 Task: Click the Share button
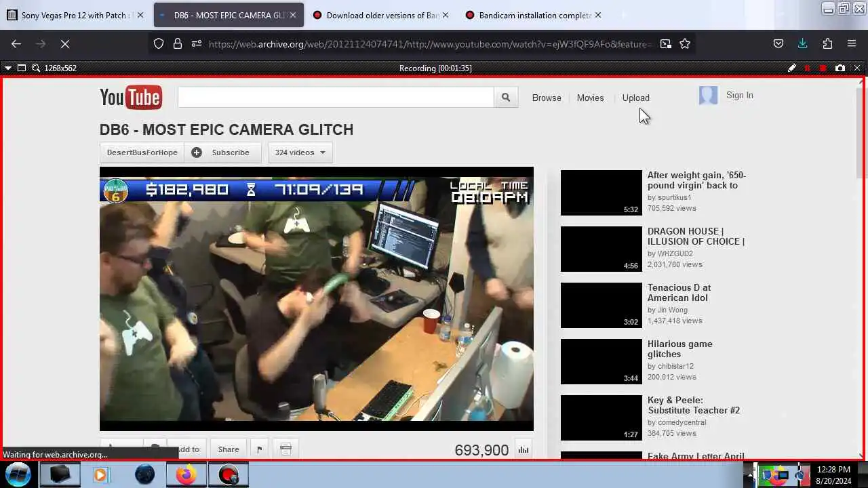tap(229, 449)
